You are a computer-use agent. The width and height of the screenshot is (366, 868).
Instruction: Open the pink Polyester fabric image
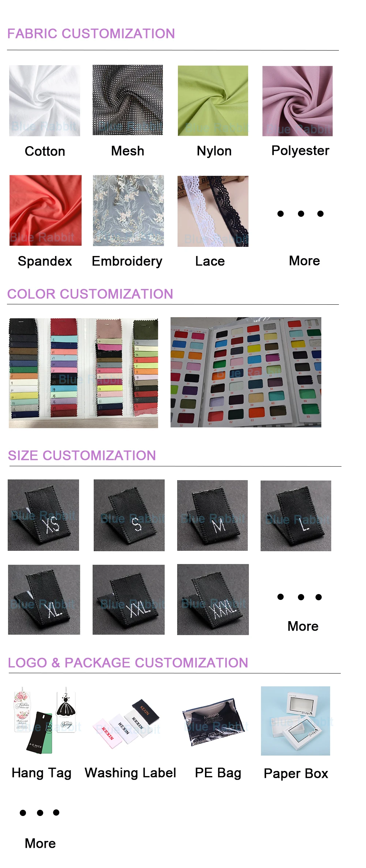[298, 101]
